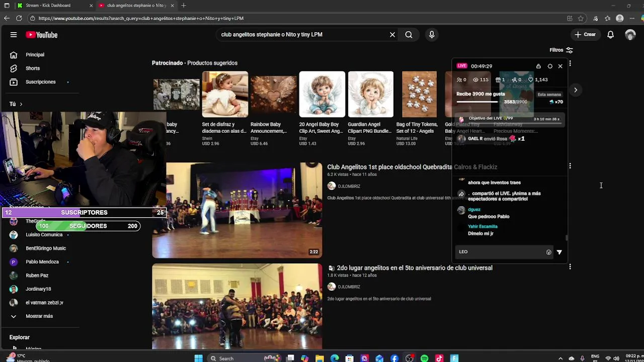
Task: Open options menu for Club Angelitos video
Action: coord(570,166)
